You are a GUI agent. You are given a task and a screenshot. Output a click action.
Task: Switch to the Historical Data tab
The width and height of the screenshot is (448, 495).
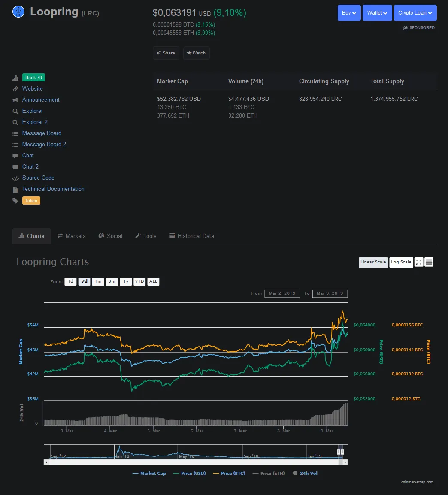[x=192, y=236]
